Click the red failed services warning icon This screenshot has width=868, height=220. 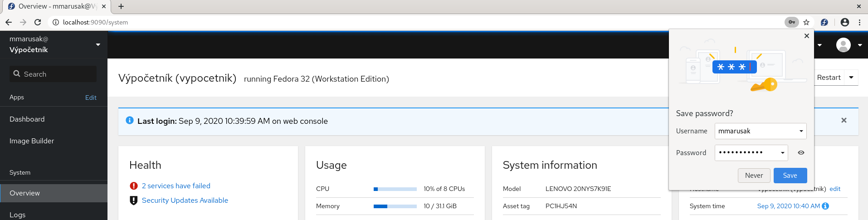pyautogui.click(x=134, y=186)
